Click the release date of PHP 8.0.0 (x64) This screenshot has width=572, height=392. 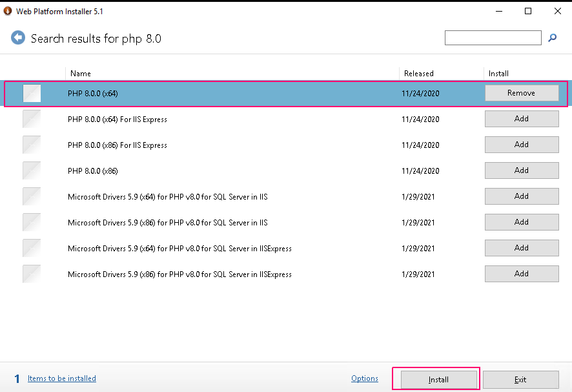tap(420, 94)
